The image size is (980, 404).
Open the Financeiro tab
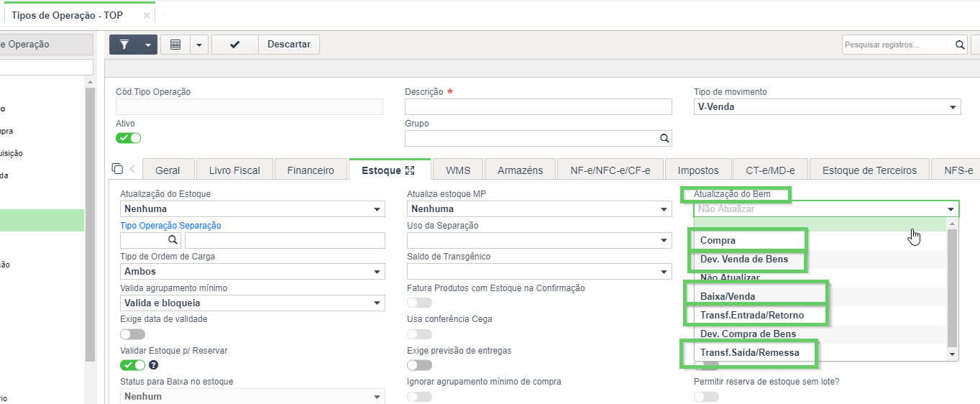click(x=311, y=170)
